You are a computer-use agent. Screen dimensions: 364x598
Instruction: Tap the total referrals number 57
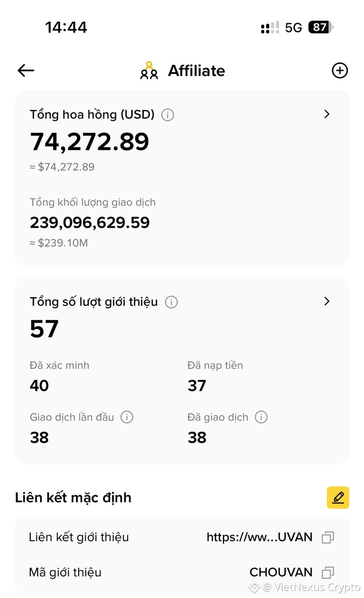coord(44,328)
